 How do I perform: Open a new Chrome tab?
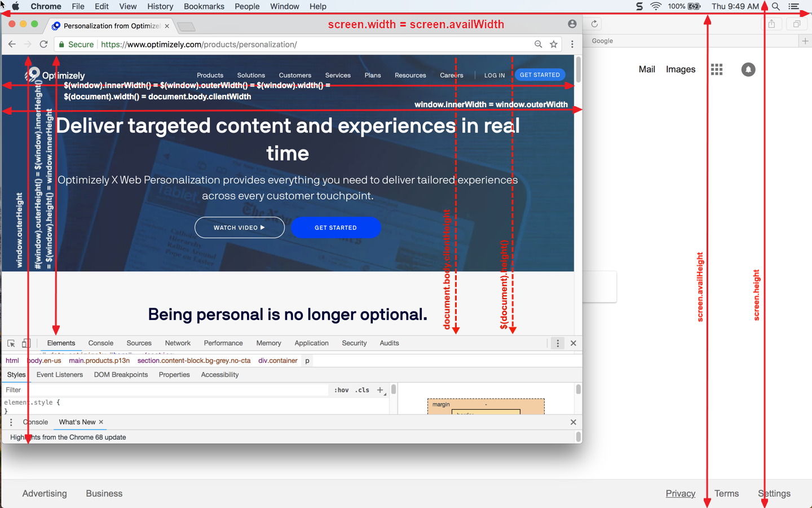tap(186, 27)
